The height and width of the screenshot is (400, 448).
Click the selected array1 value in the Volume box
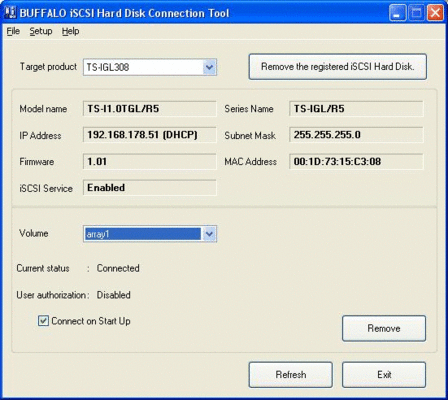point(143,234)
